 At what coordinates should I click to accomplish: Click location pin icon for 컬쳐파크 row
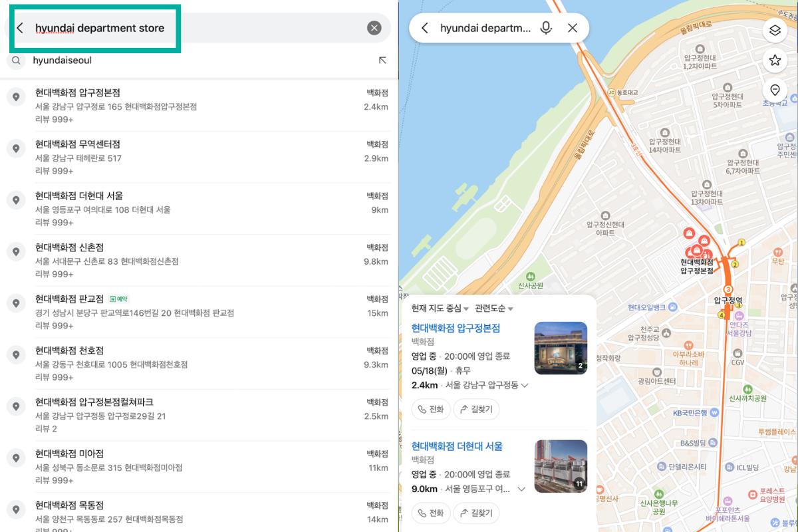[x=16, y=406]
